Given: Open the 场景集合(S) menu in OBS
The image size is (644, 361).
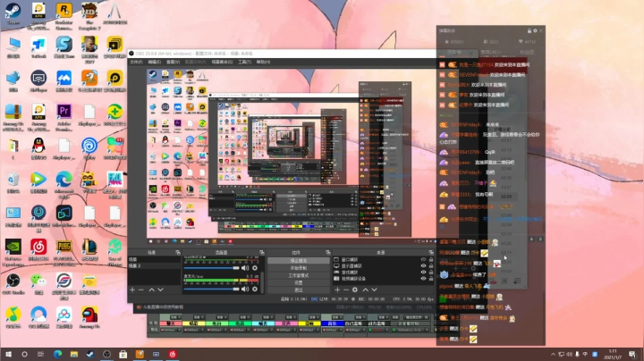Looking at the screenshot, I should [x=222, y=62].
